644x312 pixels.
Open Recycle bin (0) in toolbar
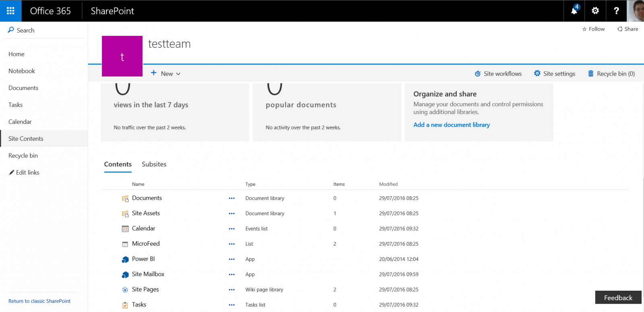(611, 74)
